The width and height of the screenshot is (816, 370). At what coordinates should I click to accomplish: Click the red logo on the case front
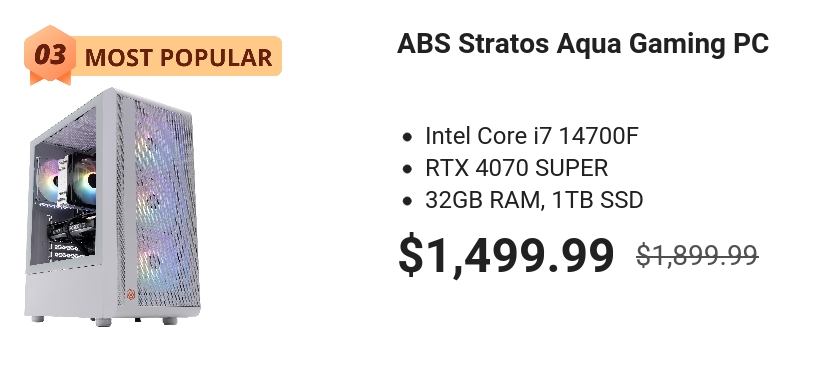[131, 295]
